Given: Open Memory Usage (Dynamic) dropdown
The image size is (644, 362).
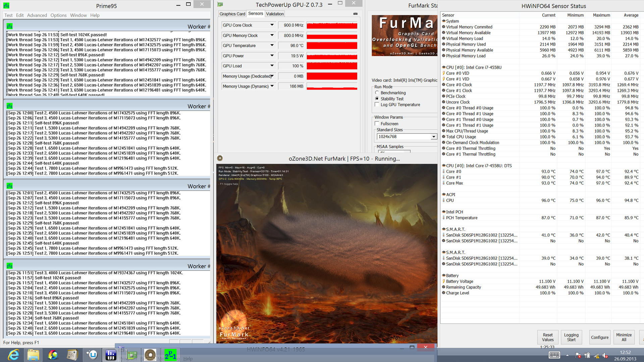Looking at the screenshot, I should 272,86.
